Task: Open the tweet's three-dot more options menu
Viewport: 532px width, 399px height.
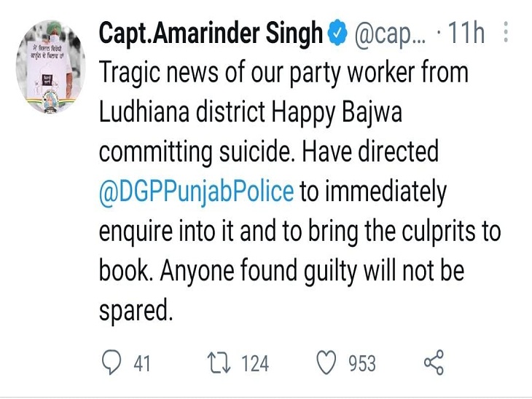Action: (506, 34)
